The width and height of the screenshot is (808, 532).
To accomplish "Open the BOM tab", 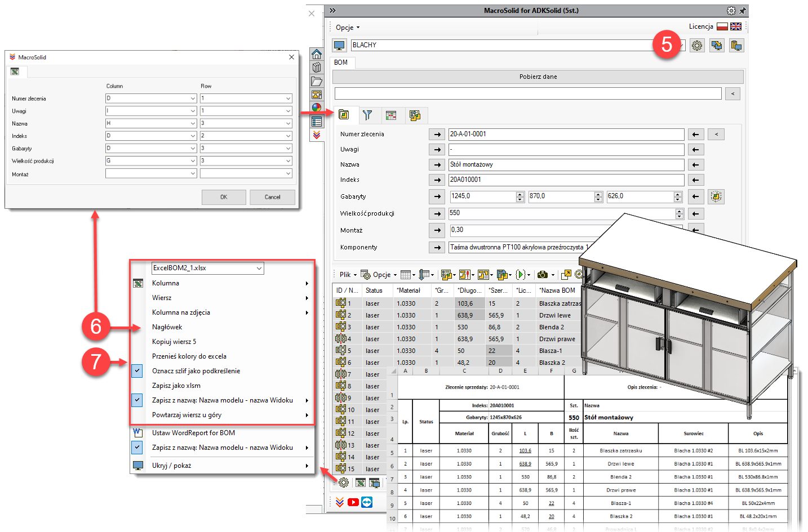I will 341,62.
